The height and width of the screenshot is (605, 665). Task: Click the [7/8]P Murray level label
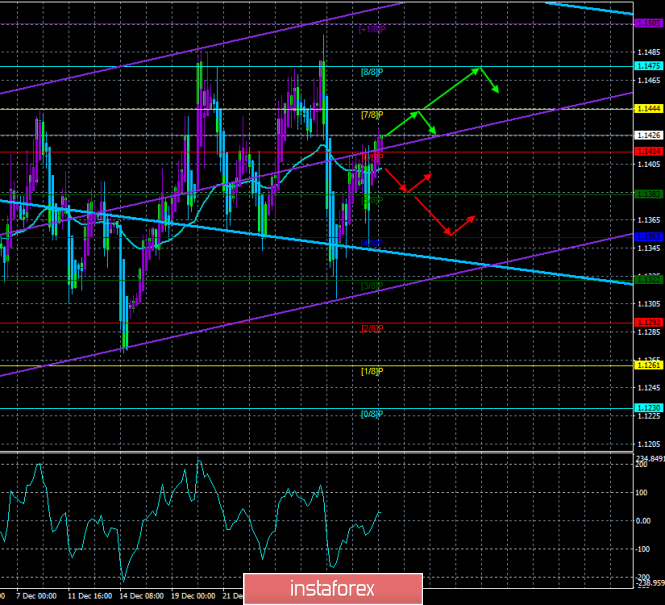371,116
